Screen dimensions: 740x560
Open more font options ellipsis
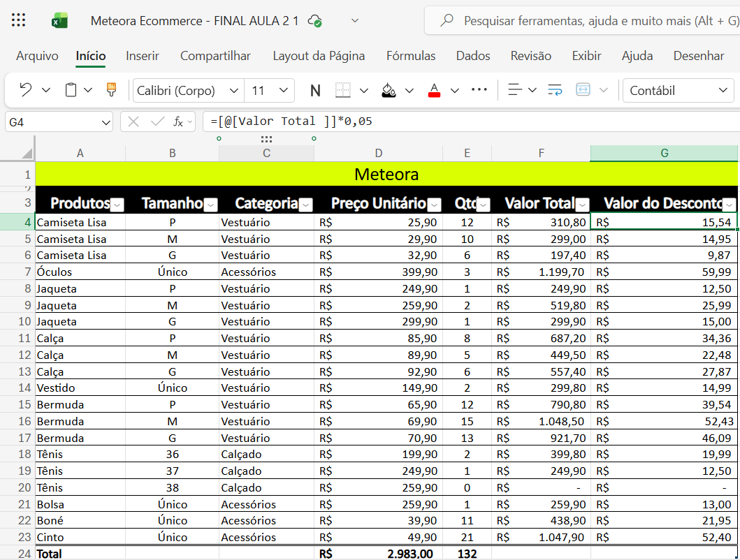coord(479,89)
